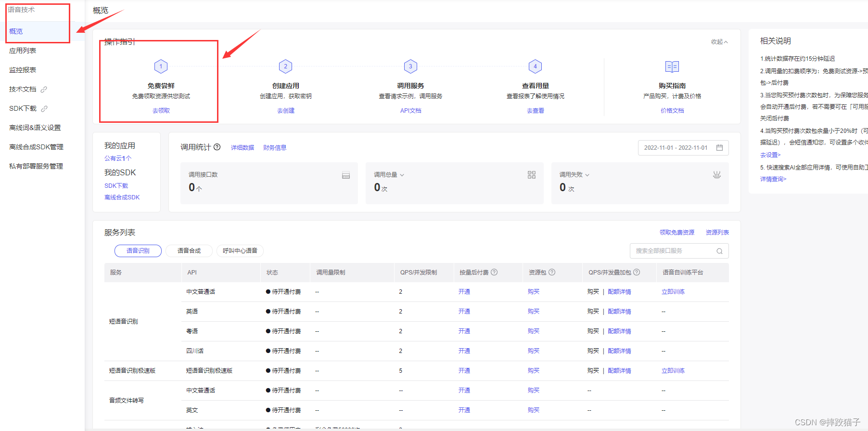Click the step 1 hexagon icon

pos(161,66)
